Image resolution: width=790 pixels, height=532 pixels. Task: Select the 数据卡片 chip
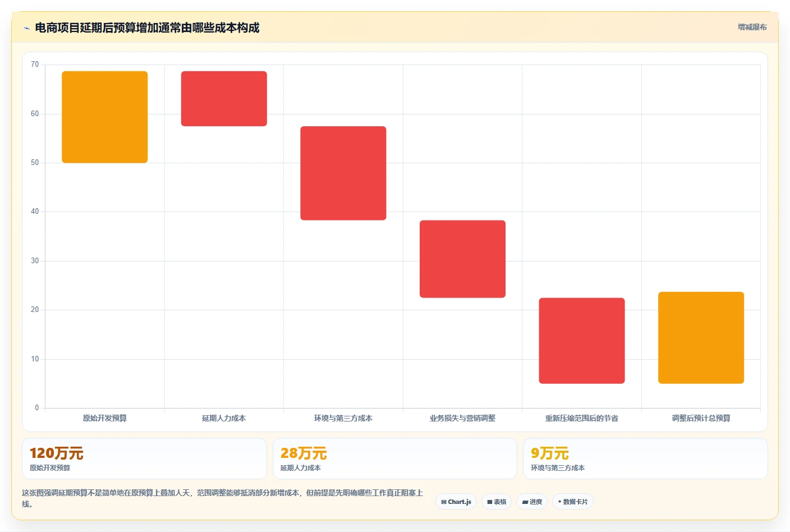573,502
